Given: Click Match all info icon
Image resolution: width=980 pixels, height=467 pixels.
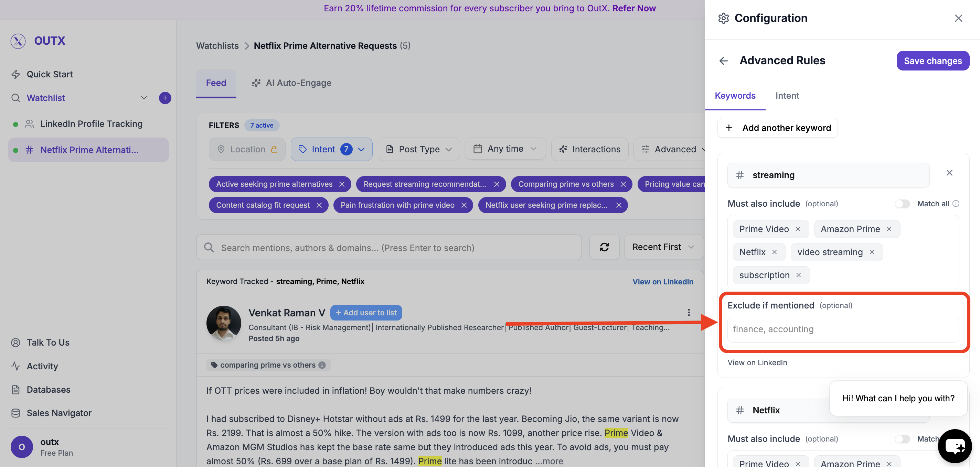Looking at the screenshot, I should pyautogui.click(x=956, y=204).
